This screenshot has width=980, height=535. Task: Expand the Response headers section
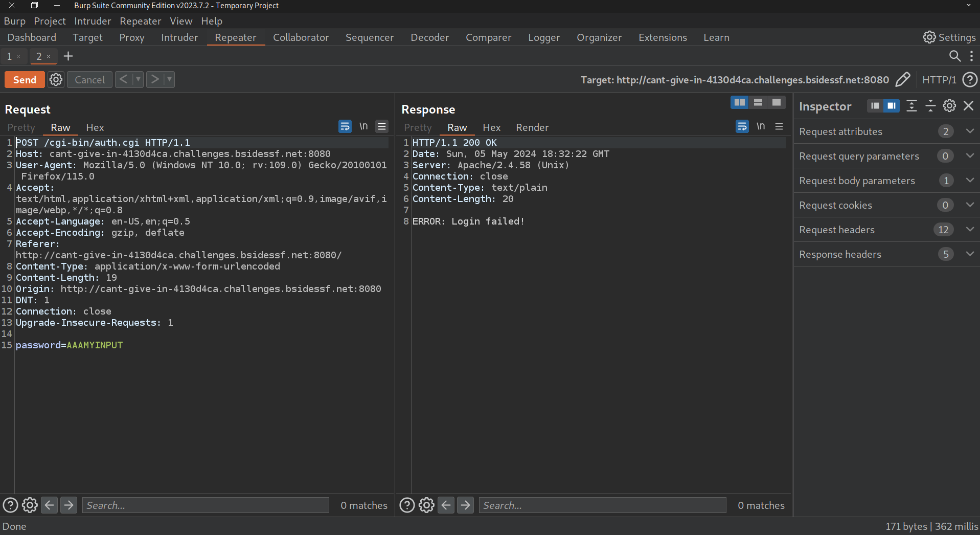coord(969,254)
